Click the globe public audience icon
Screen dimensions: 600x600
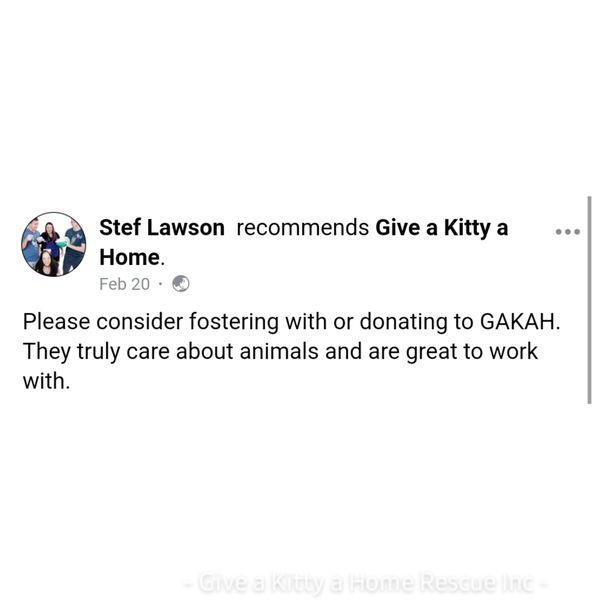[181, 284]
